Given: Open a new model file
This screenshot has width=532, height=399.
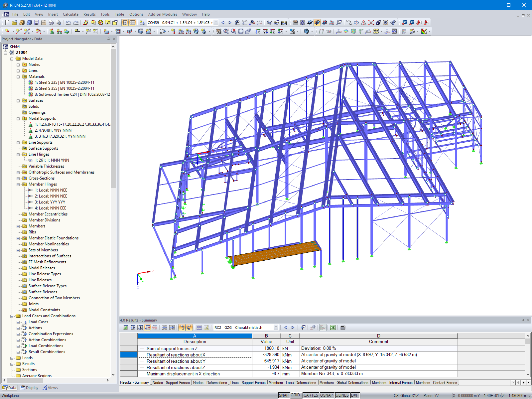Looking at the screenshot, I should [x=7, y=23].
